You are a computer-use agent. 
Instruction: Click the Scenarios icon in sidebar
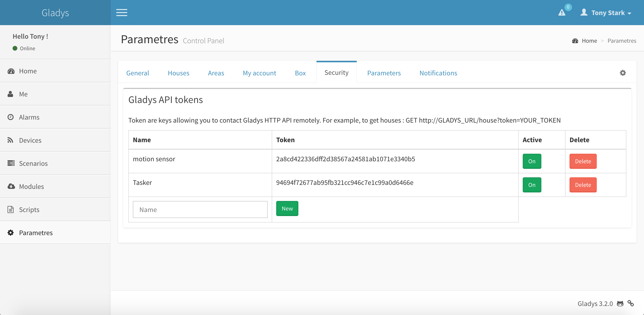[11, 163]
